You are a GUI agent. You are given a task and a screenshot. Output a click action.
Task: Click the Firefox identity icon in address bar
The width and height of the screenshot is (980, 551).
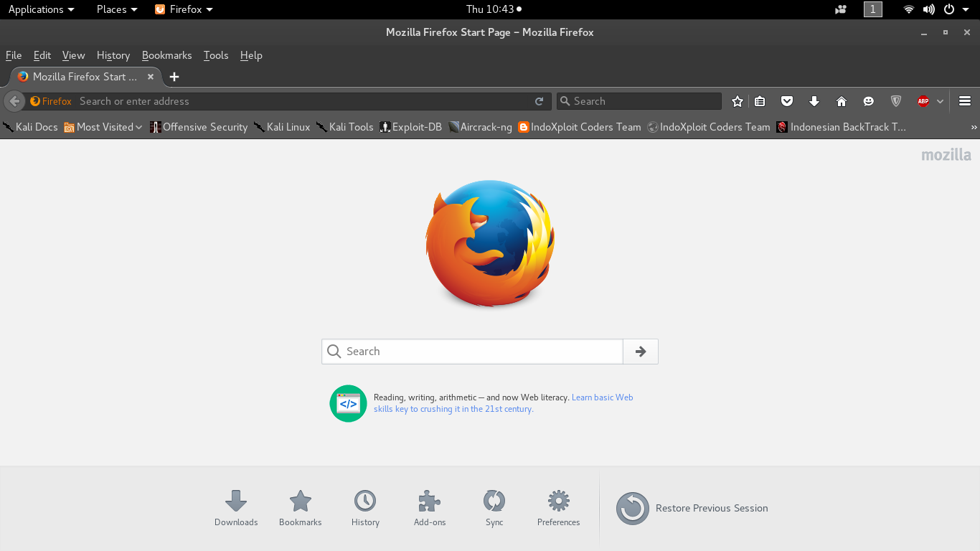[x=50, y=101]
